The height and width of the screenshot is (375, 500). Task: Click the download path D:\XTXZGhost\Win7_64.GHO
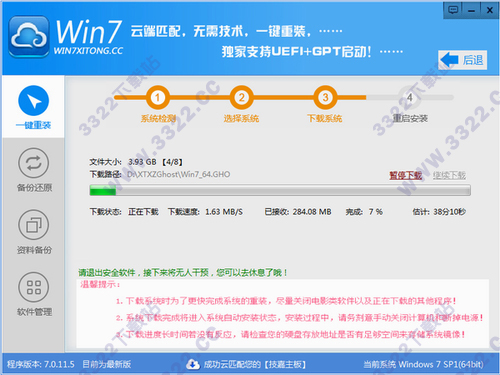point(178,174)
